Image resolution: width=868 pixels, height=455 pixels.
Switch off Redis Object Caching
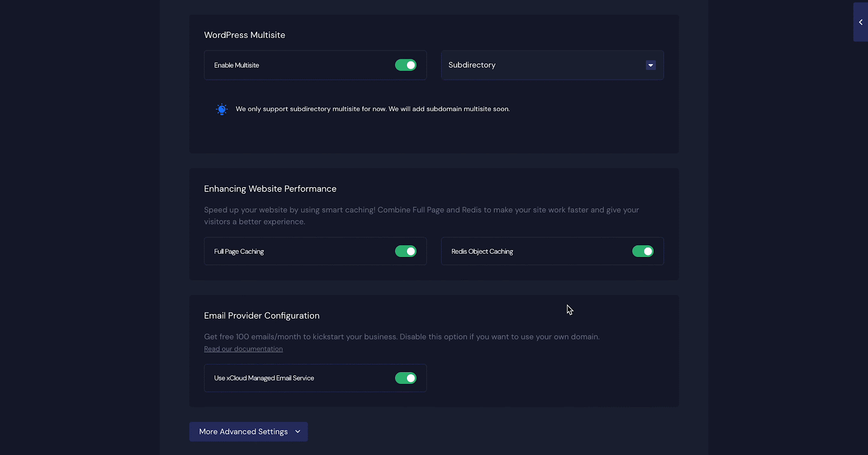click(x=642, y=251)
